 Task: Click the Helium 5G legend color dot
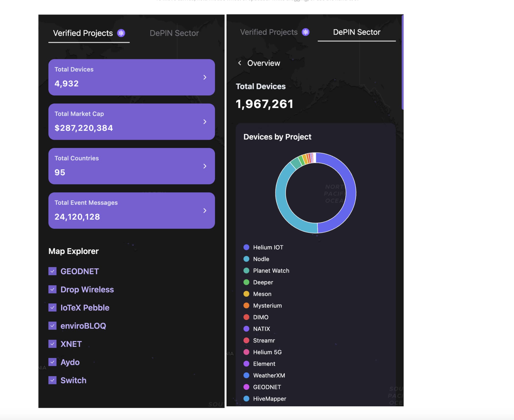coord(247,352)
